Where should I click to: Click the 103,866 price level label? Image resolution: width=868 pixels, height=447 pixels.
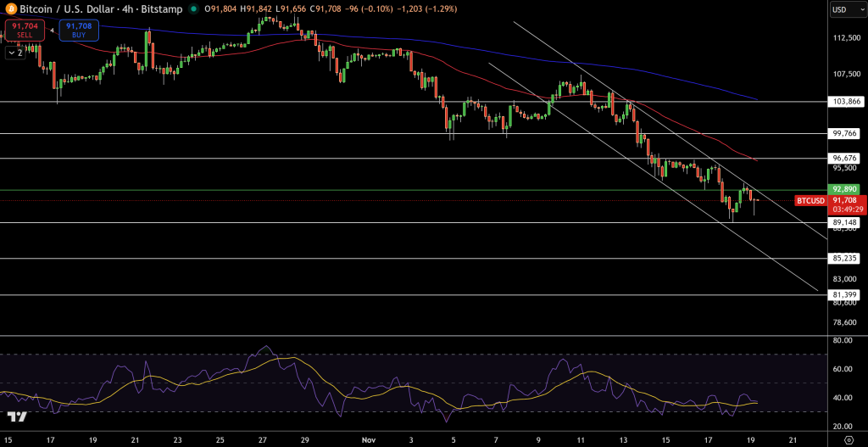(847, 102)
